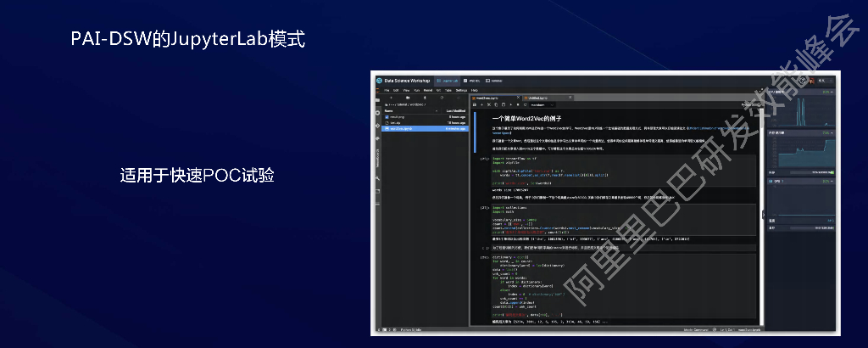Screen dimensions: 868x348
Task: Collapse the GPU 1 monitor panel
Action: [x=832, y=181]
